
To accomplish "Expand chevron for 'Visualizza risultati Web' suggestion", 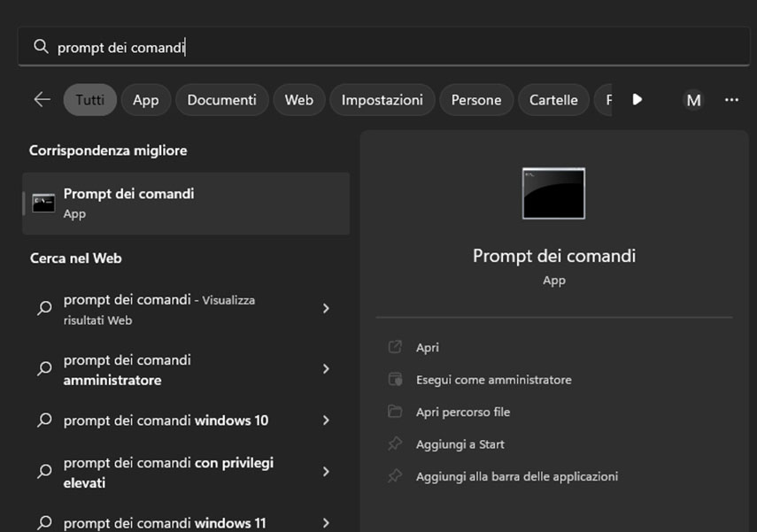I will click(x=327, y=308).
